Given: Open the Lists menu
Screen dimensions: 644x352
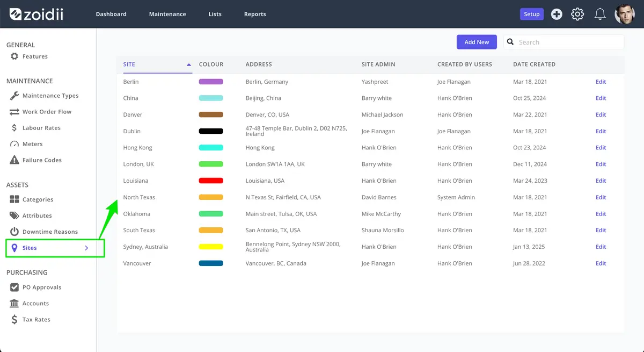Looking at the screenshot, I should [x=215, y=14].
